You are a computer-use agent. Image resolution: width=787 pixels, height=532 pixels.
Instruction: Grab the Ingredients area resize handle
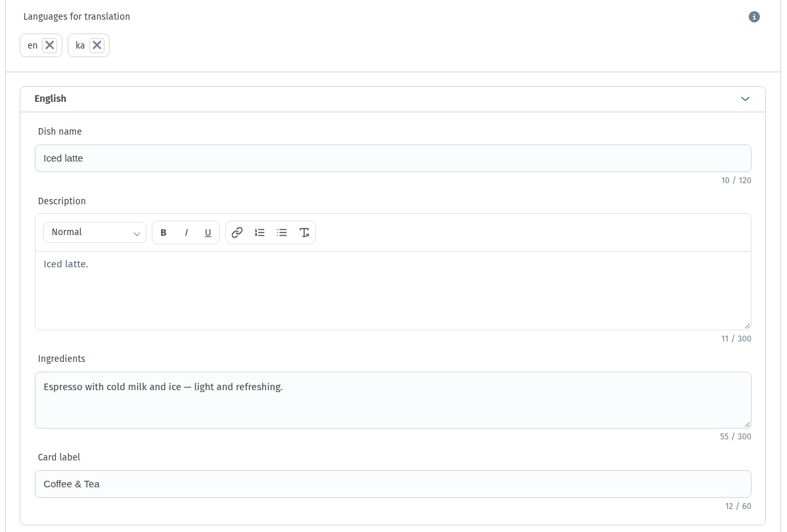747,424
